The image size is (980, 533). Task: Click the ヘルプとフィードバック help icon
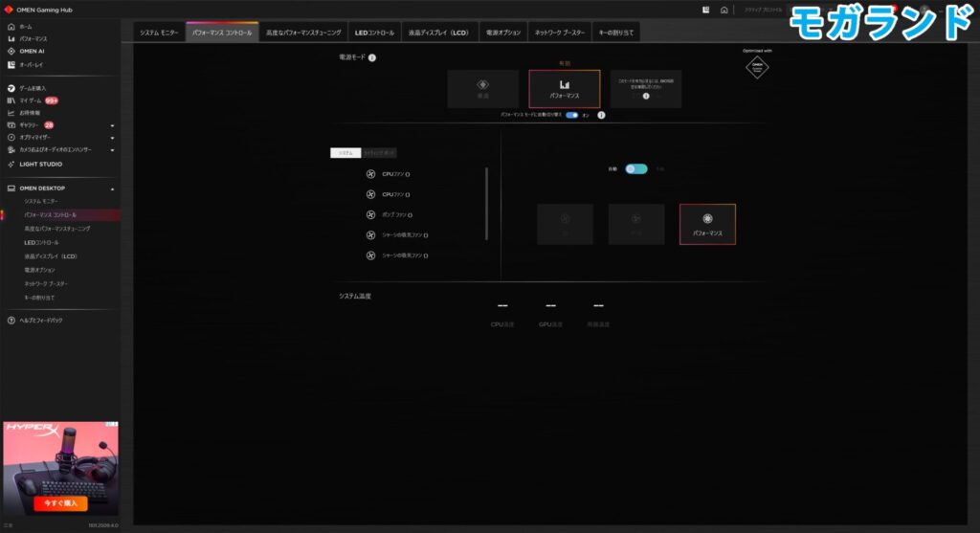(x=11, y=320)
